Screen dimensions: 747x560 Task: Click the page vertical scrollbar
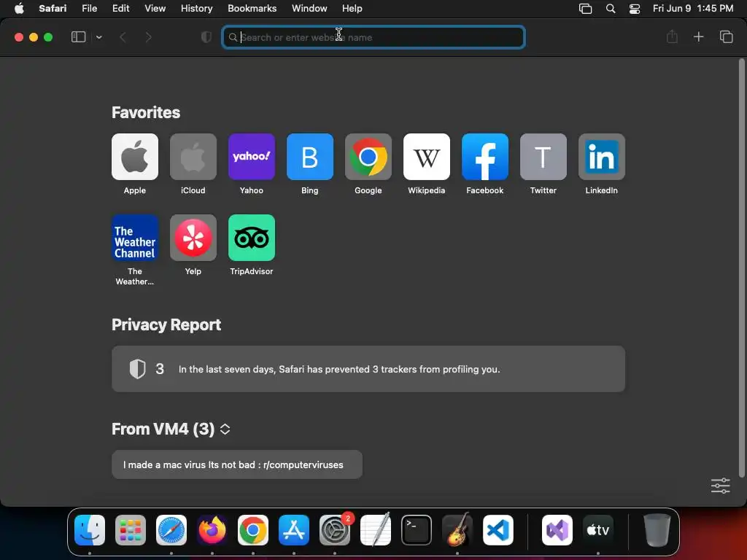pos(741,268)
